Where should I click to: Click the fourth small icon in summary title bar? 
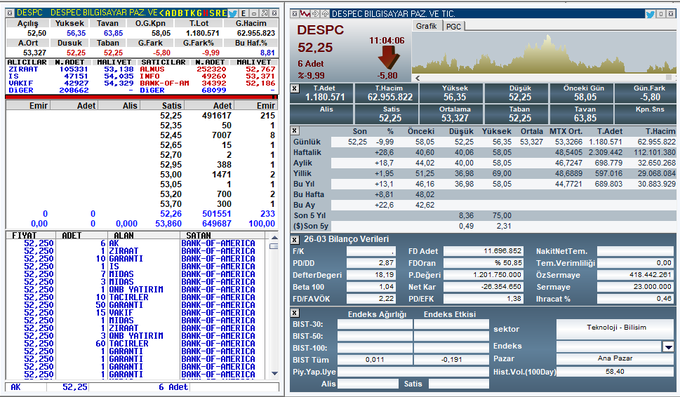pyautogui.click(x=325, y=14)
